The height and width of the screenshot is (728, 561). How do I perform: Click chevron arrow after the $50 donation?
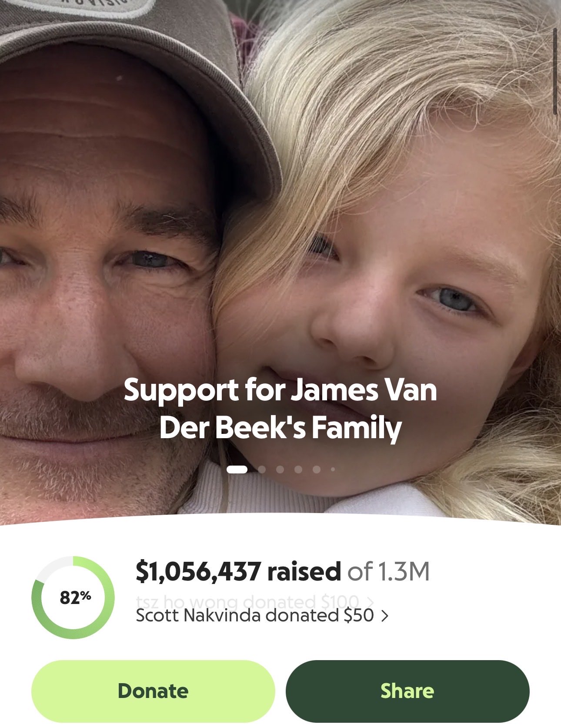(x=384, y=616)
